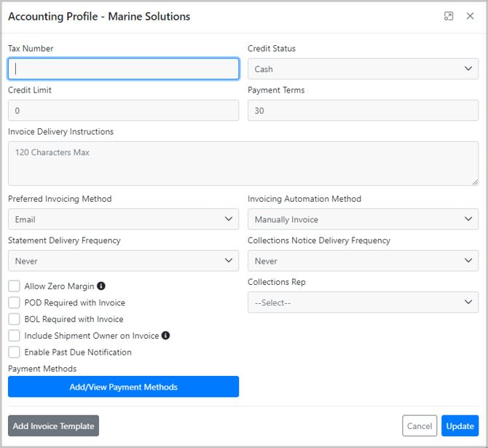Click the Update button
The image size is (488, 448).
click(x=460, y=426)
